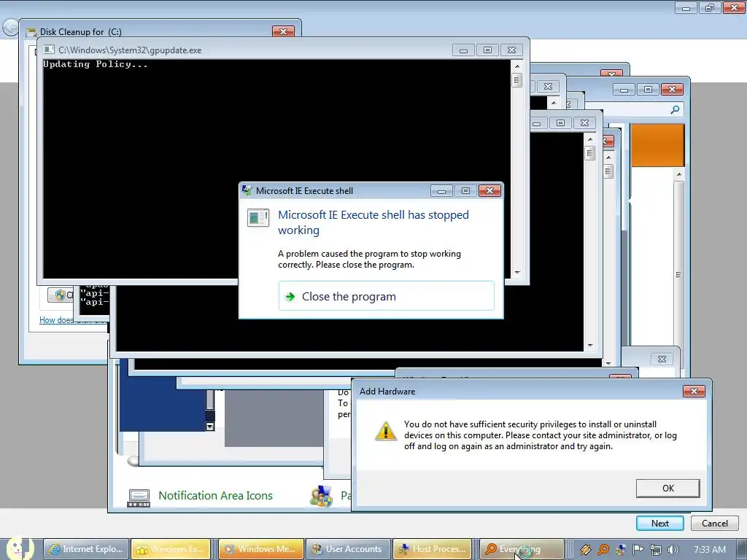
Task: Switch to Windows Media taskbar button
Action: pos(260,549)
